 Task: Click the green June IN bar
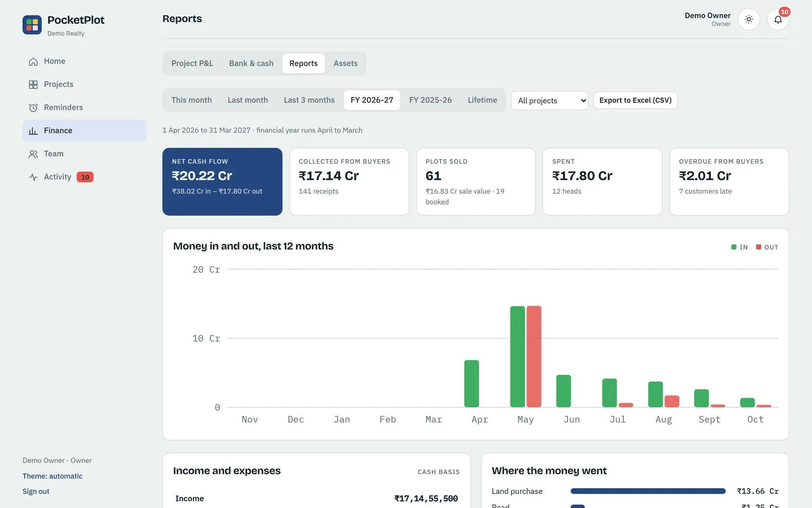tap(563, 391)
